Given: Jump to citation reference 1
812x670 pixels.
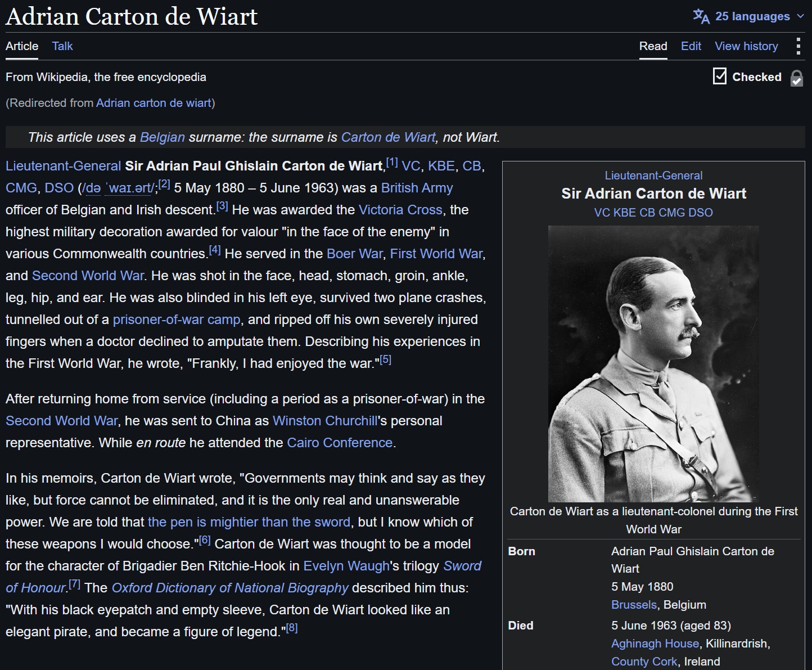Looking at the screenshot, I should pyautogui.click(x=392, y=162).
